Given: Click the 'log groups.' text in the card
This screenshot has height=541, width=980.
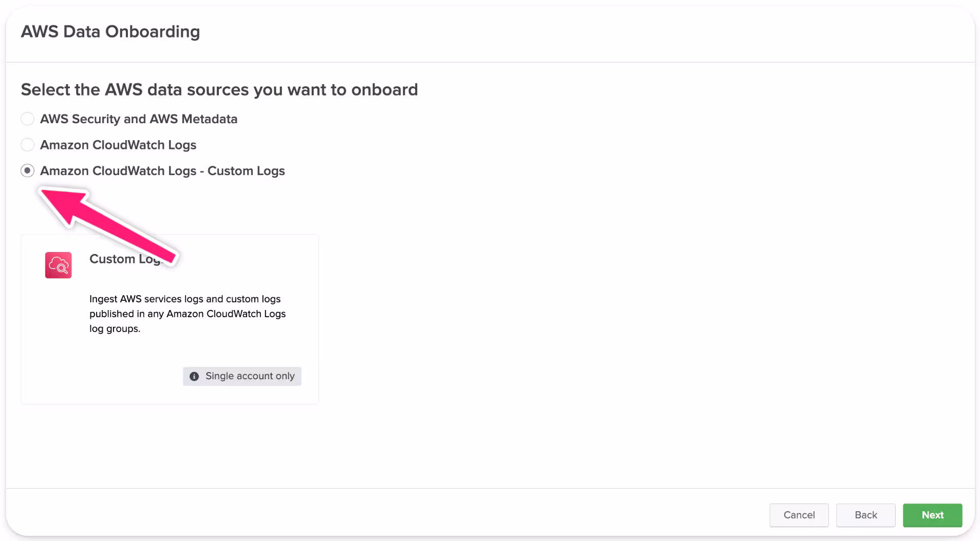Looking at the screenshot, I should tap(115, 329).
